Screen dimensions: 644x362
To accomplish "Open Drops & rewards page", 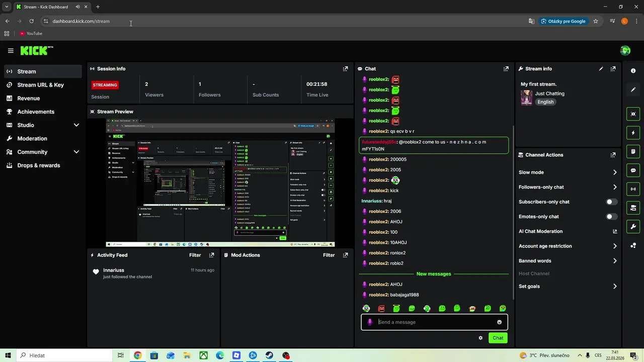I will pos(43,165).
